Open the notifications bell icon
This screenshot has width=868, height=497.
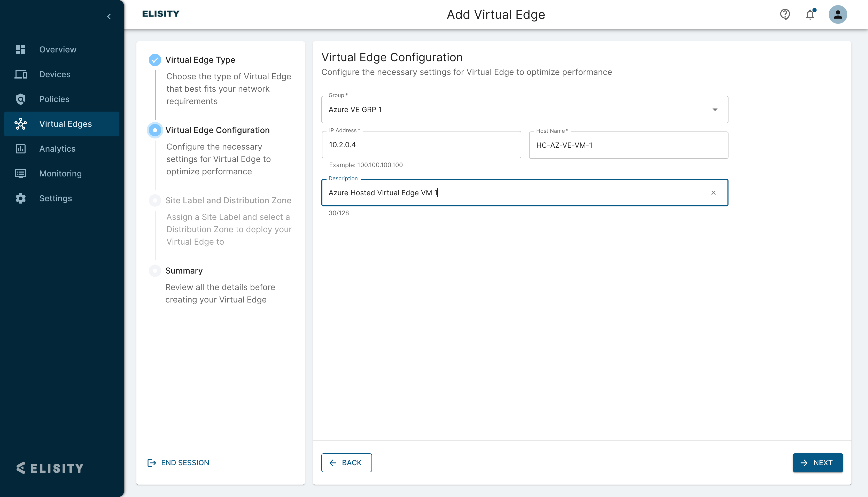pyautogui.click(x=810, y=14)
